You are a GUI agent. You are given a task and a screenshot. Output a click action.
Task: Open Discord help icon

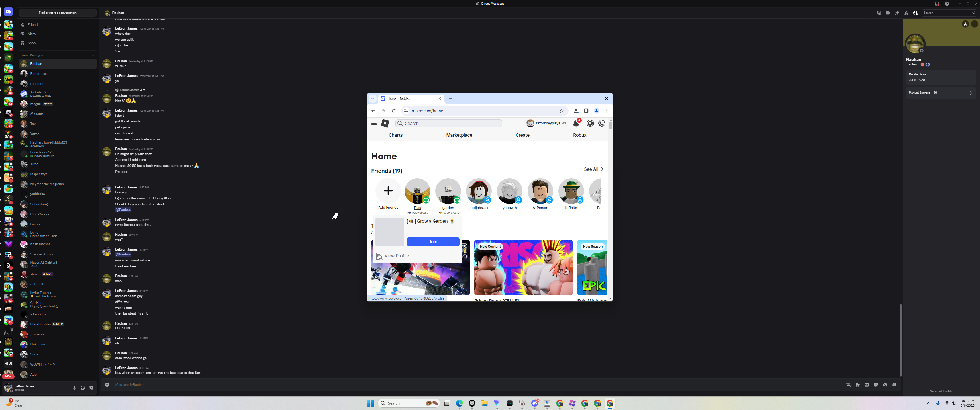tap(947, 4)
